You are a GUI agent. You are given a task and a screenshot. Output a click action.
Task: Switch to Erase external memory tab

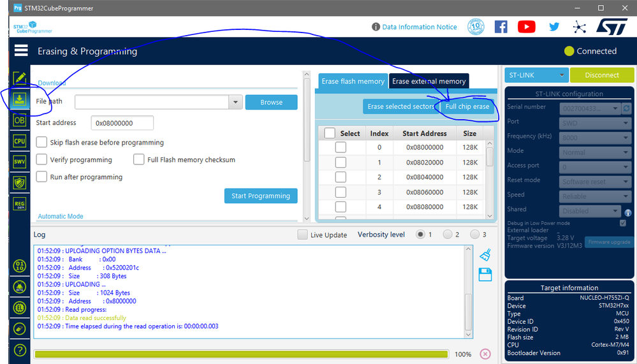click(x=428, y=81)
